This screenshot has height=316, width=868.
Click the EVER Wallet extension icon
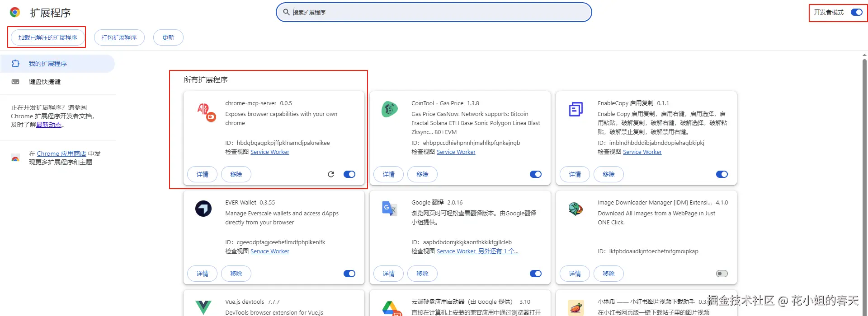coord(203,209)
